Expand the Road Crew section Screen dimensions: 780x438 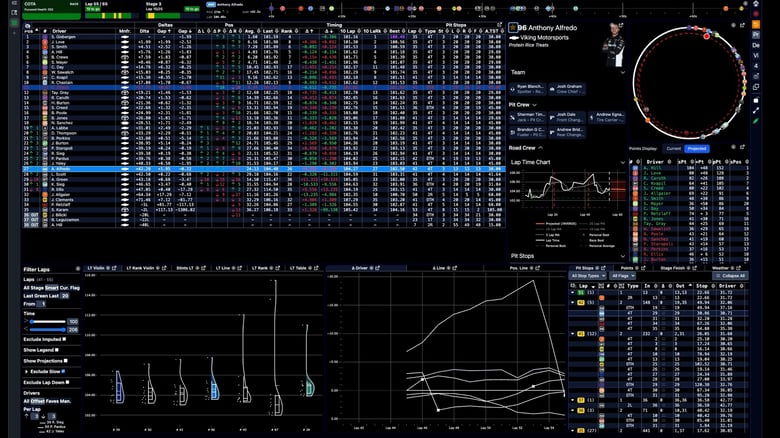pyautogui.click(x=541, y=148)
